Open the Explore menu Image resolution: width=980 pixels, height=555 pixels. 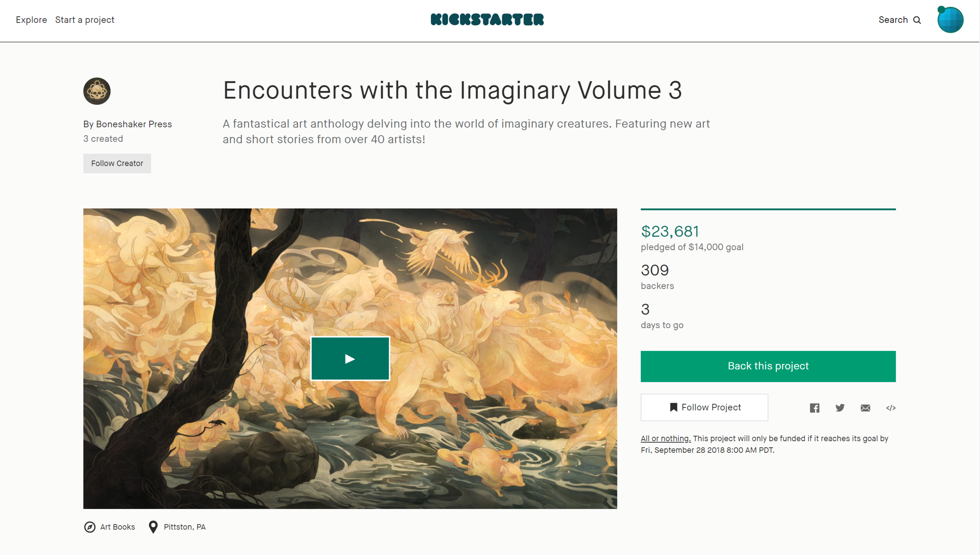coord(31,20)
